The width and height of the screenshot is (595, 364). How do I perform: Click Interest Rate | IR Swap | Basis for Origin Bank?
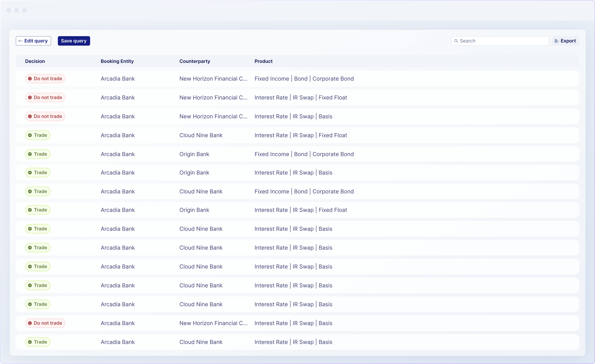click(293, 173)
